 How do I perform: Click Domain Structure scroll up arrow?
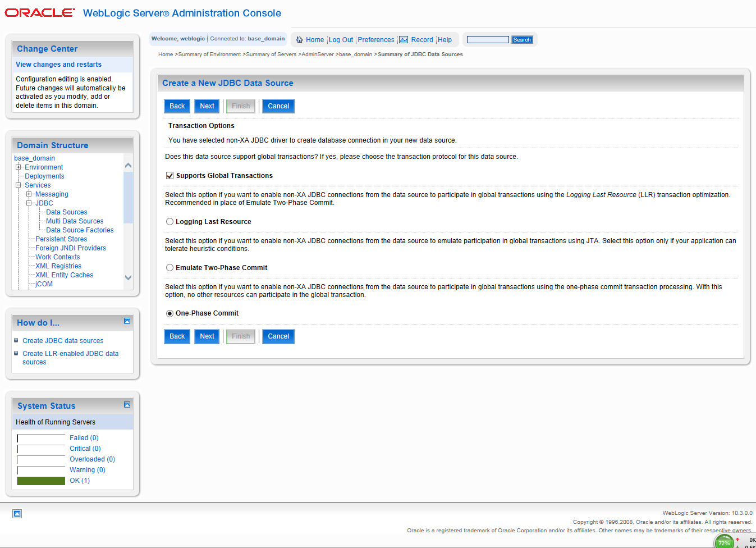(x=128, y=166)
